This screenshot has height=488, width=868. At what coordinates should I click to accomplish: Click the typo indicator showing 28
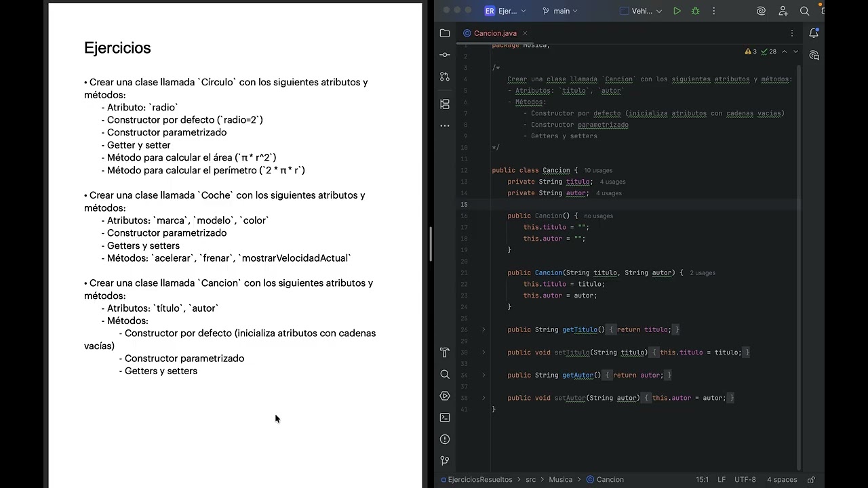769,52
